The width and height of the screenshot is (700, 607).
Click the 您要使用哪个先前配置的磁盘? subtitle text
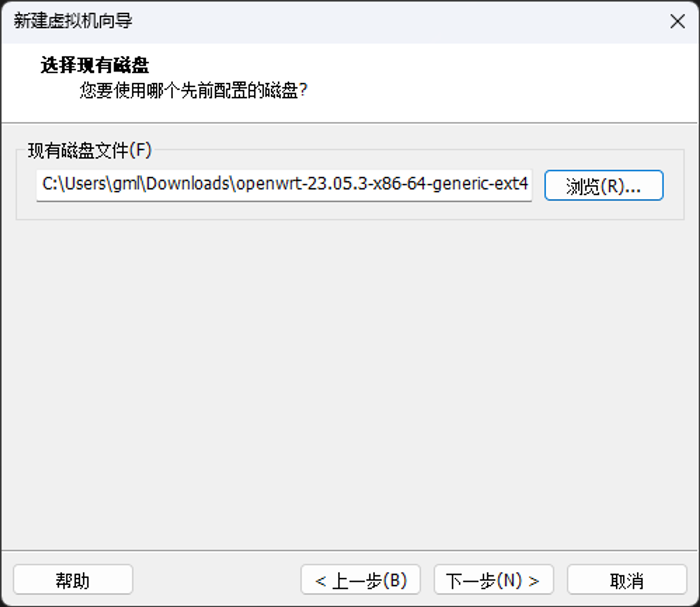[193, 91]
